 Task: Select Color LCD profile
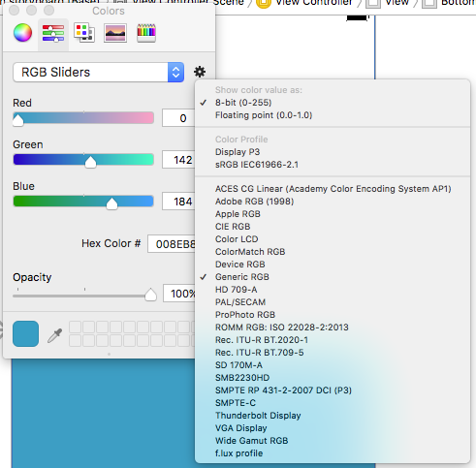(333, 239)
